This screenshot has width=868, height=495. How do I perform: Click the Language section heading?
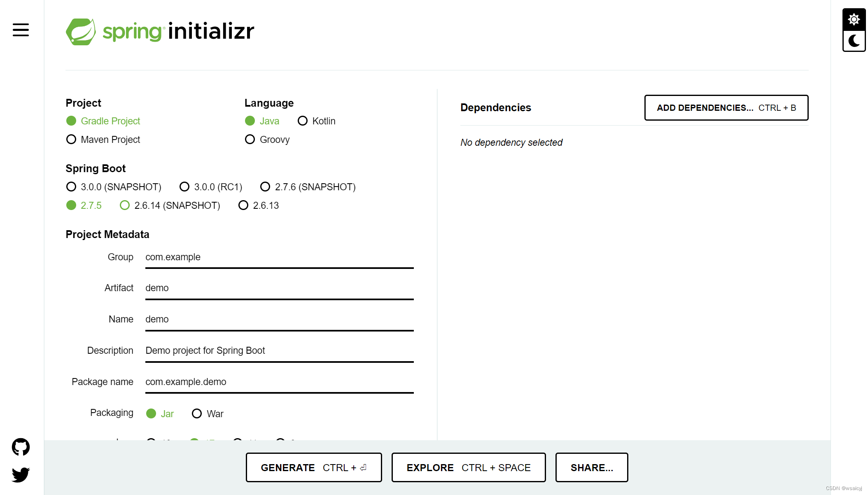point(269,103)
